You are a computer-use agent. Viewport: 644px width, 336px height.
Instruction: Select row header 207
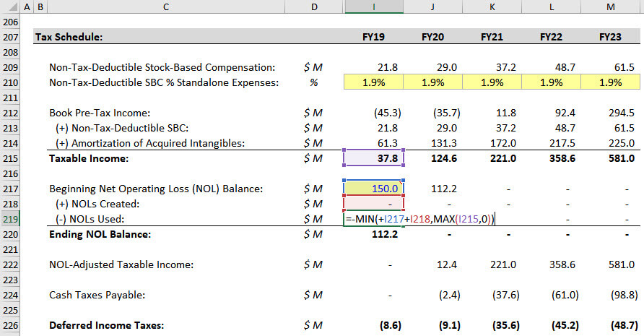10,37
